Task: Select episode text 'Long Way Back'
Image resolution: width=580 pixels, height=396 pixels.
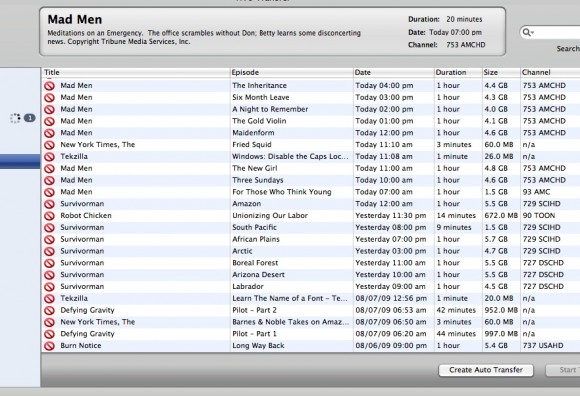Action: 258,346
